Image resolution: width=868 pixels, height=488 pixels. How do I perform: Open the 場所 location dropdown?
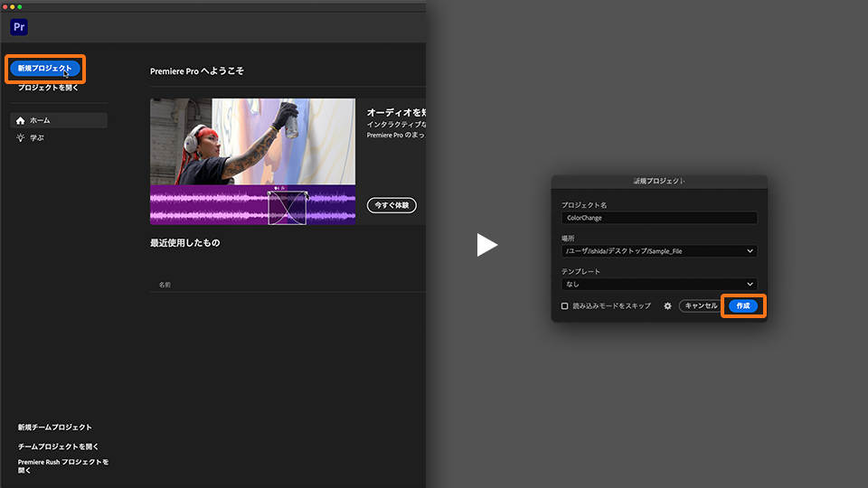pos(659,250)
